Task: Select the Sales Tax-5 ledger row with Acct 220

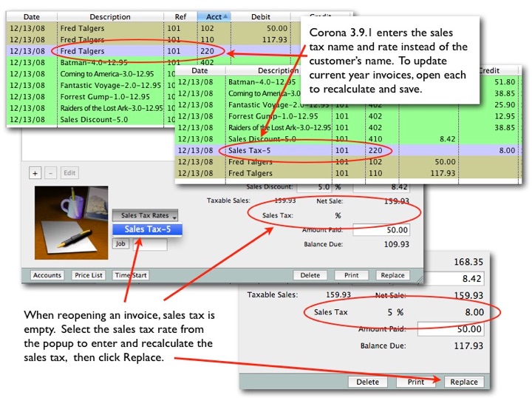Action: [x=348, y=150]
